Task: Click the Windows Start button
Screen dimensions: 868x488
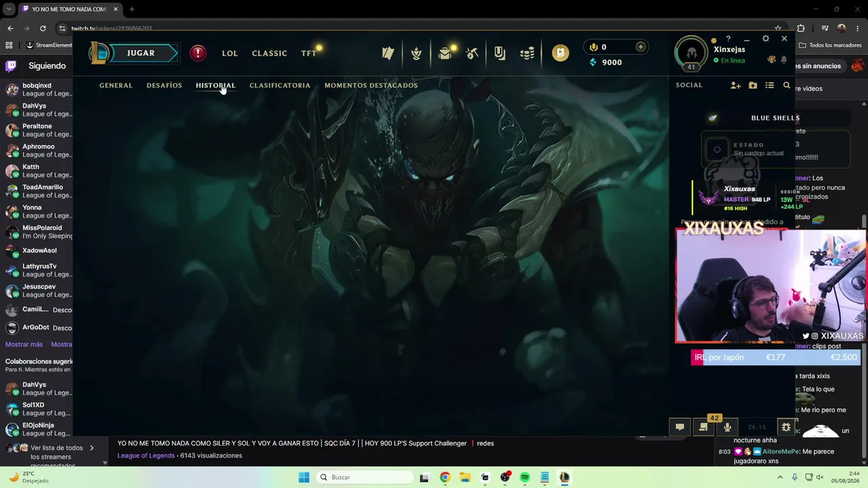Action: tap(304, 477)
